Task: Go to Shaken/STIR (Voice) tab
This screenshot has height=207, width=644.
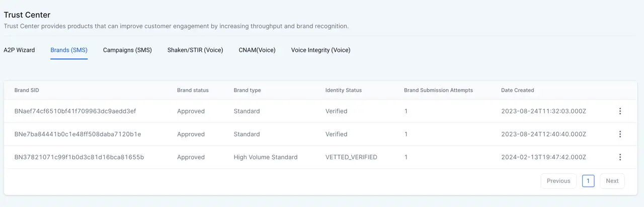Action: click(195, 50)
